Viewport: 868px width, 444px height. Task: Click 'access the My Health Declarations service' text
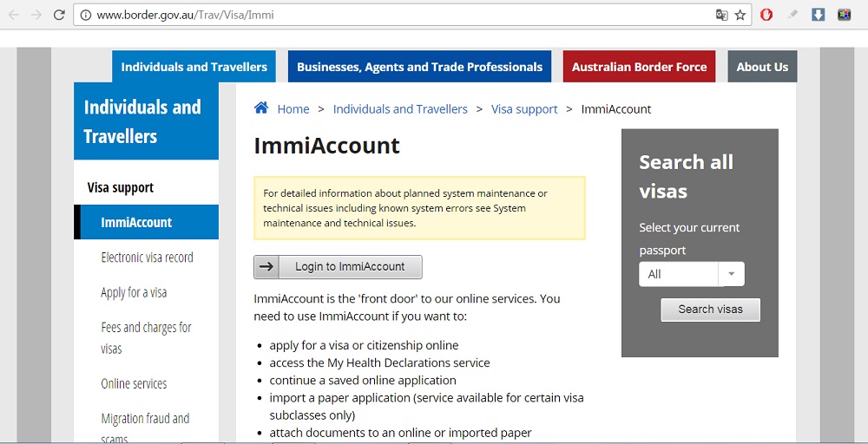coord(380,363)
